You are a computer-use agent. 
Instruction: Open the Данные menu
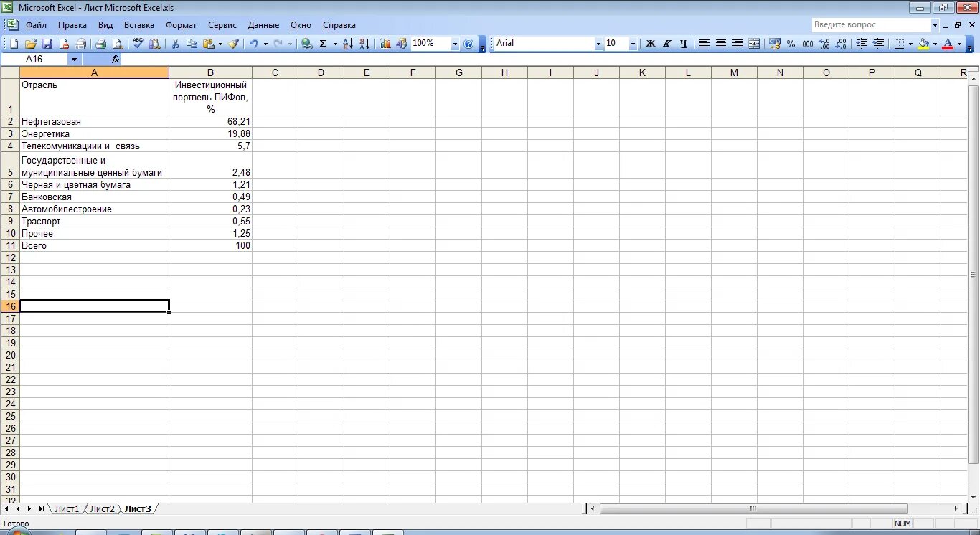[x=263, y=24]
